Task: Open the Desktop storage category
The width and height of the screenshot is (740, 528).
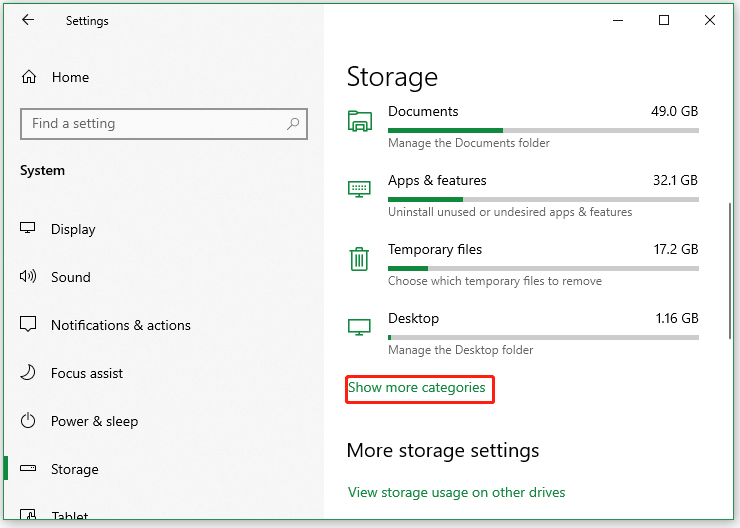Action: click(x=413, y=319)
